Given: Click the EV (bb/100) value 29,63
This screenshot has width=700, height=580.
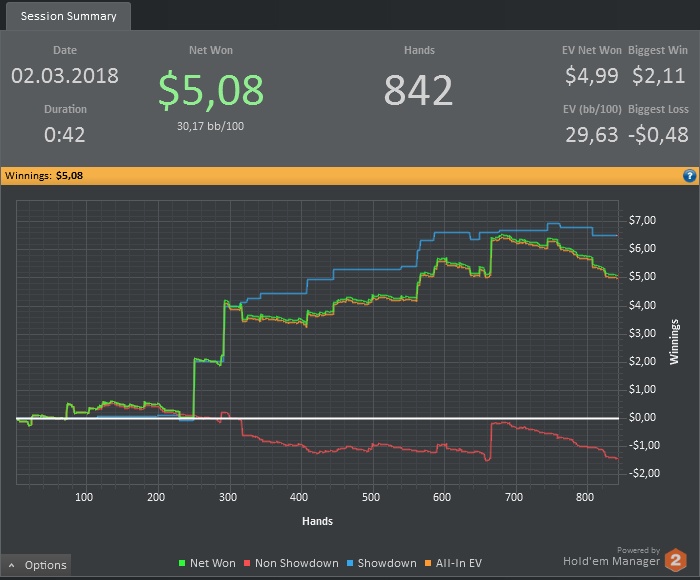Looking at the screenshot, I should tap(592, 135).
